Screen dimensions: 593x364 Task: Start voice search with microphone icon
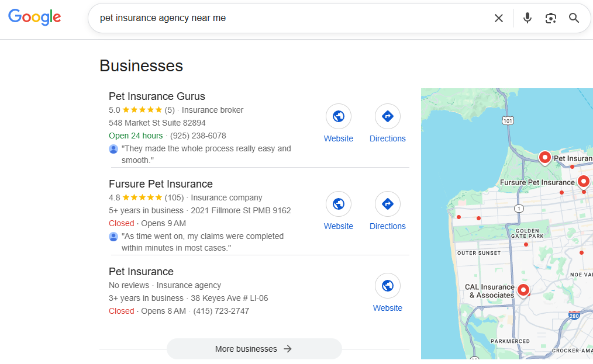(528, 18)
